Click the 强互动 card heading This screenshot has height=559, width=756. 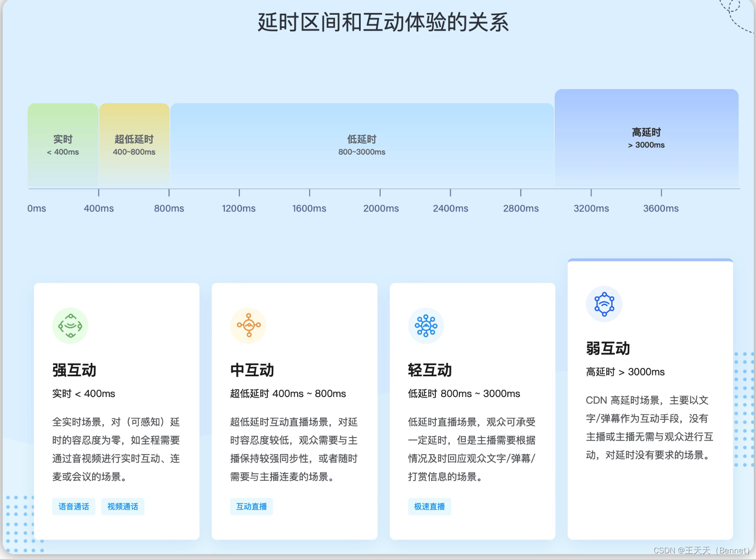click(x=74, y=370)
